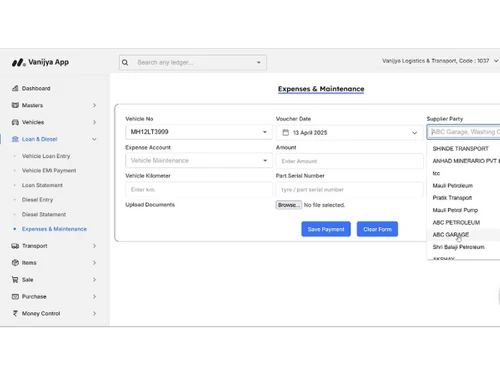Click the Expenses & Maintenance page heading
The width and height of the screenshot is (500, 375).
(321, 89)
